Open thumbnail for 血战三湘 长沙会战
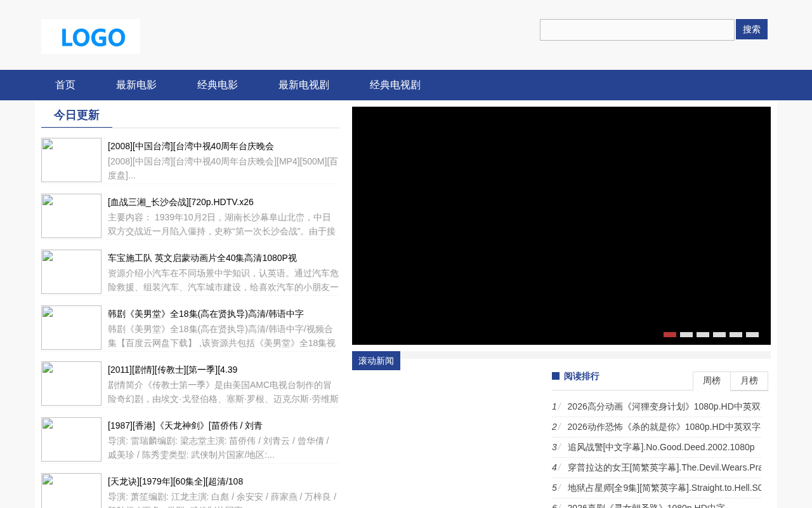 pos(71,216)
